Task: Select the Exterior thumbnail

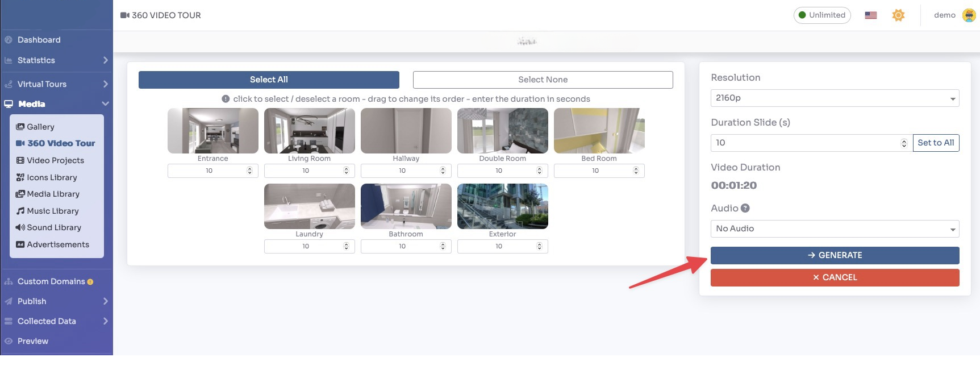Action: pos(503,206)
